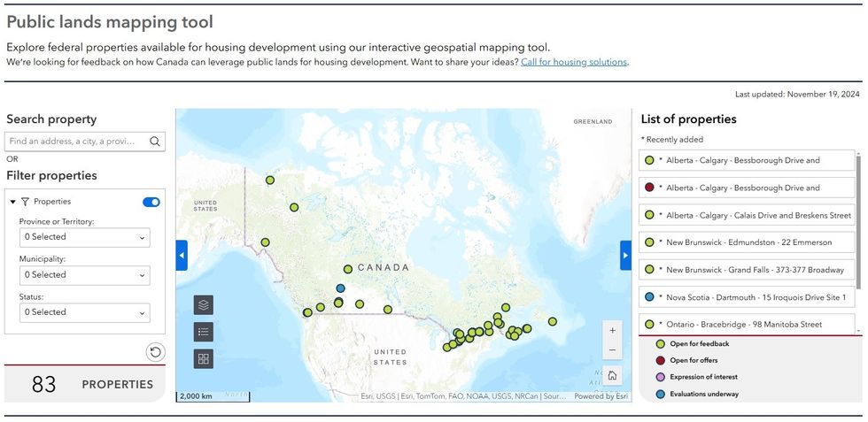Image resolution: width=868 pixels, height=422 pixels.
Task: Click the search magnifier icon
Action: [x=155, y=142]
